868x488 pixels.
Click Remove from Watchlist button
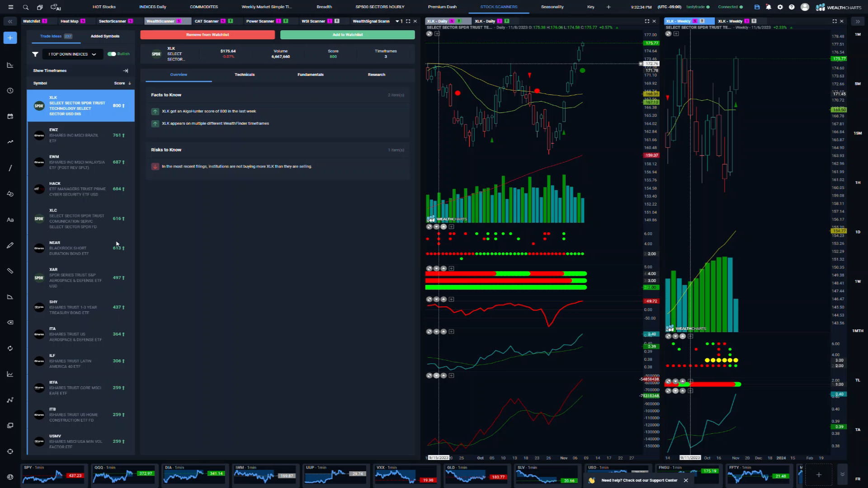point(208,35)
